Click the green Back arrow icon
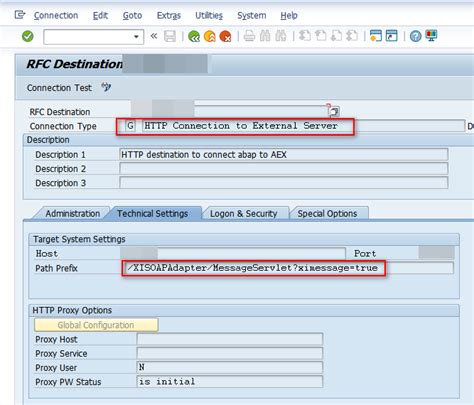 [x=194, y=36]
